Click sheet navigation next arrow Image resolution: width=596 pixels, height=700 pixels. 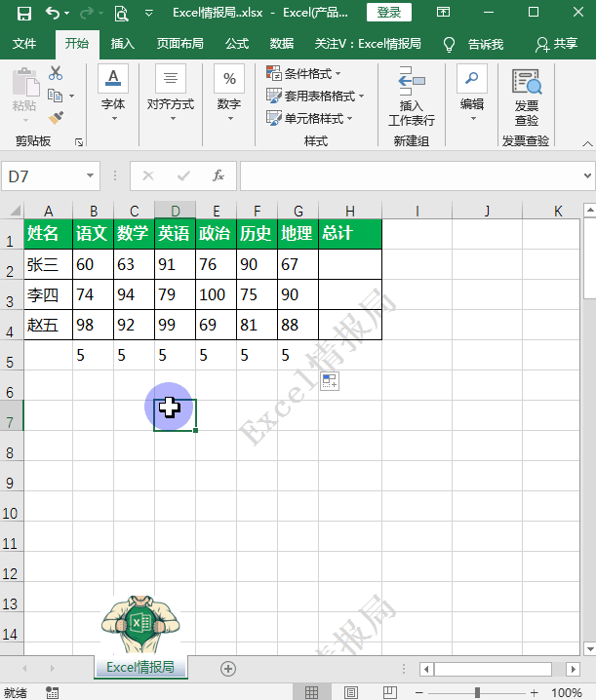click(53, 668)
